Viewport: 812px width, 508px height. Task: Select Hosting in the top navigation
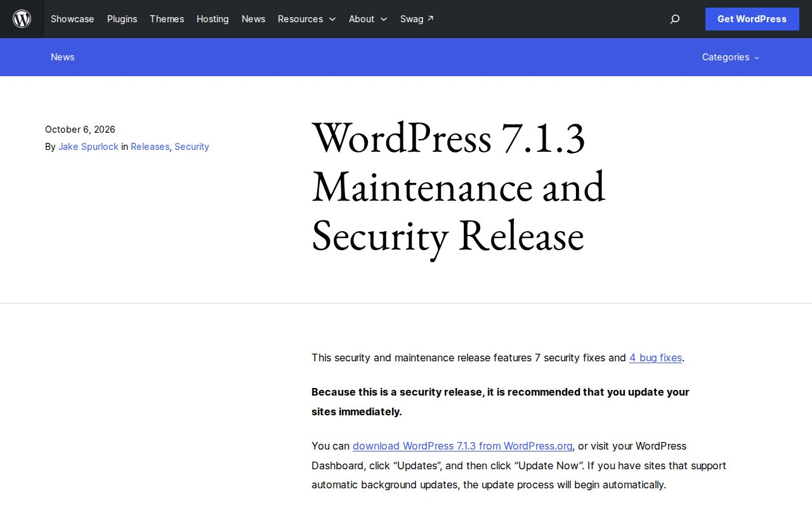click(x=213, y=19)
